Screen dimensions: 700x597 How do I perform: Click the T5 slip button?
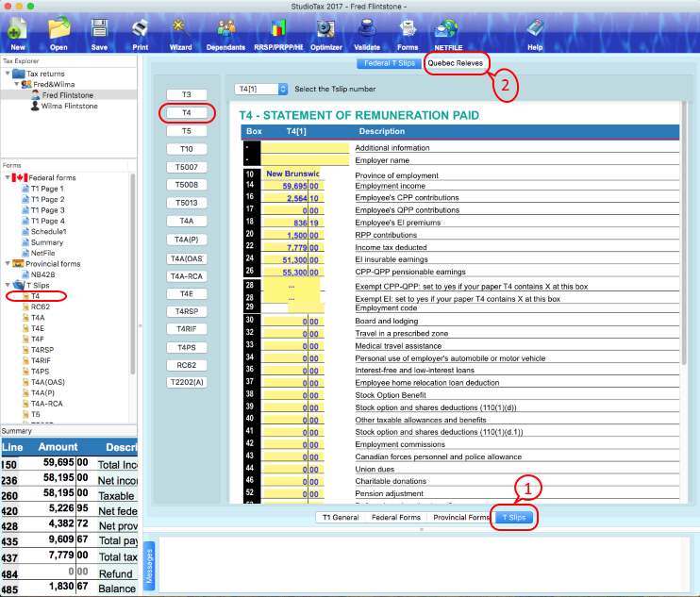coord(187,131)
